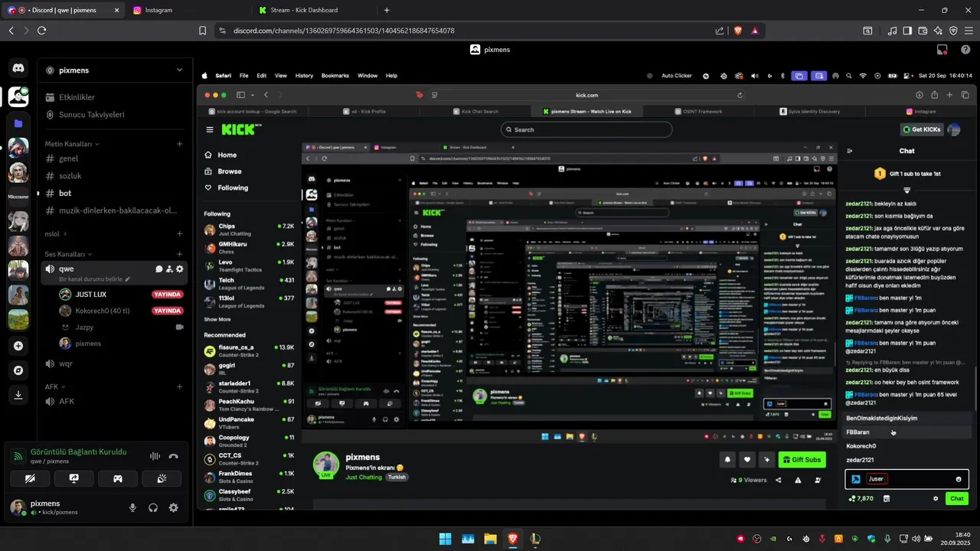Open Brave music playlist icon
Screen dimensions: 980x551
pos(892,31)
